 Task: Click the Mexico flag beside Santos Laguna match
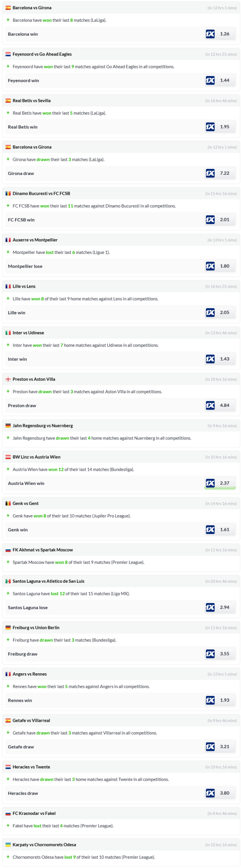pos(8,581)
